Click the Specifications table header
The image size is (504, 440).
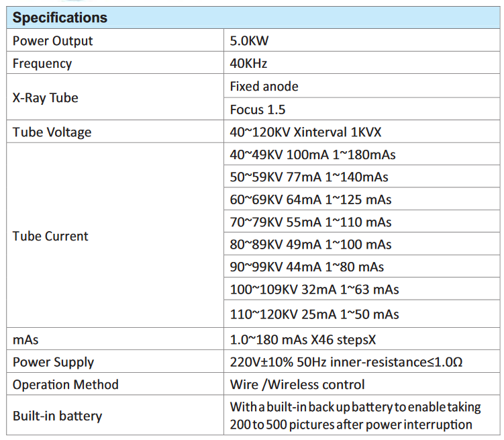tap(60, 18)
